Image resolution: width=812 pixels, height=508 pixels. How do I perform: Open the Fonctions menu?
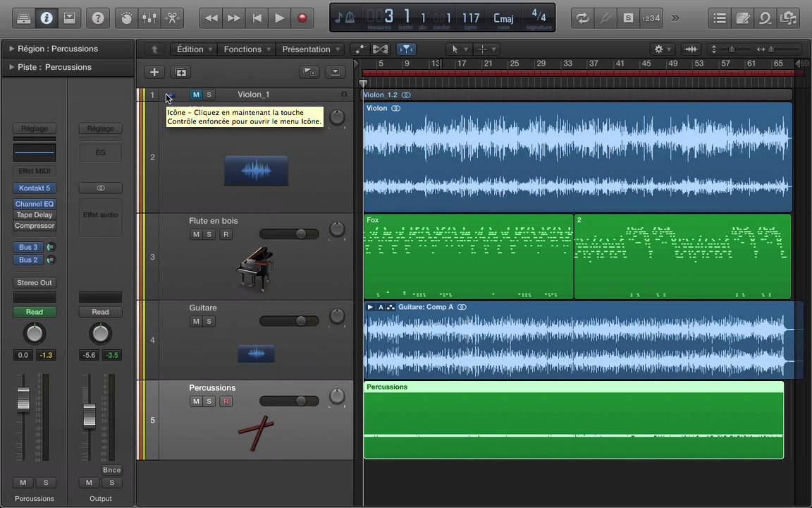point(247,49)
